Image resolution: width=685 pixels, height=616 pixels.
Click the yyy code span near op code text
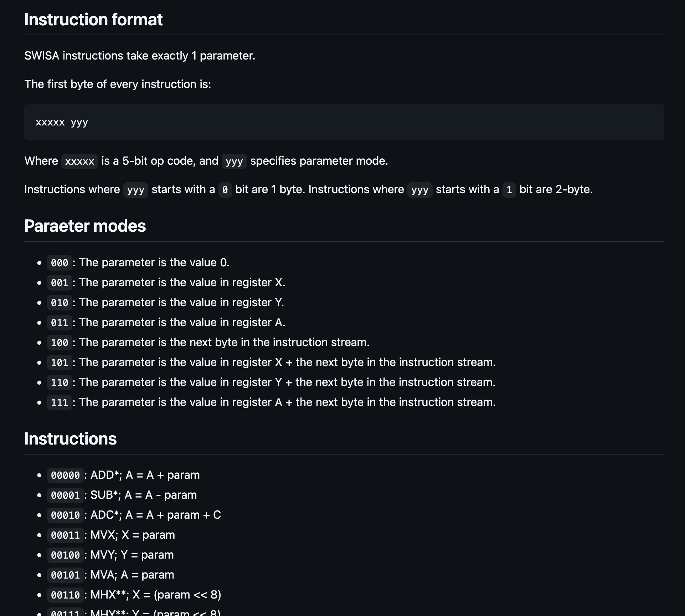pyautogui.click(x=234, y=161)
